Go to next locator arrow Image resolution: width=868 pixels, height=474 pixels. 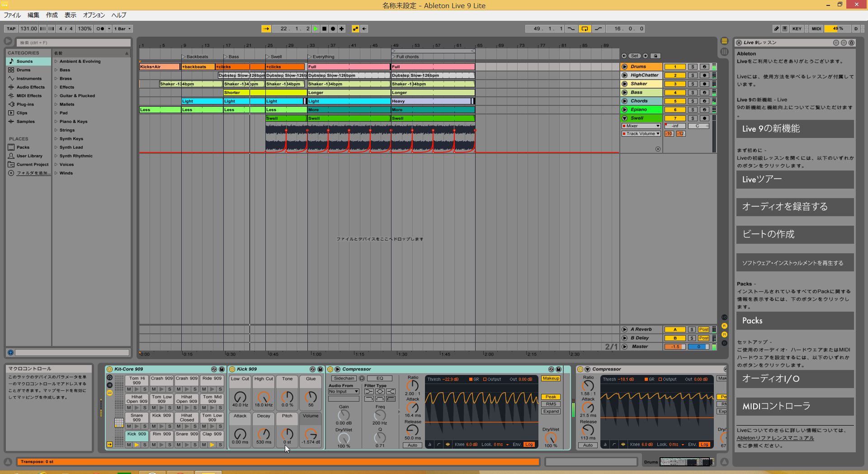pyautogui.click(x=646, y=56)
